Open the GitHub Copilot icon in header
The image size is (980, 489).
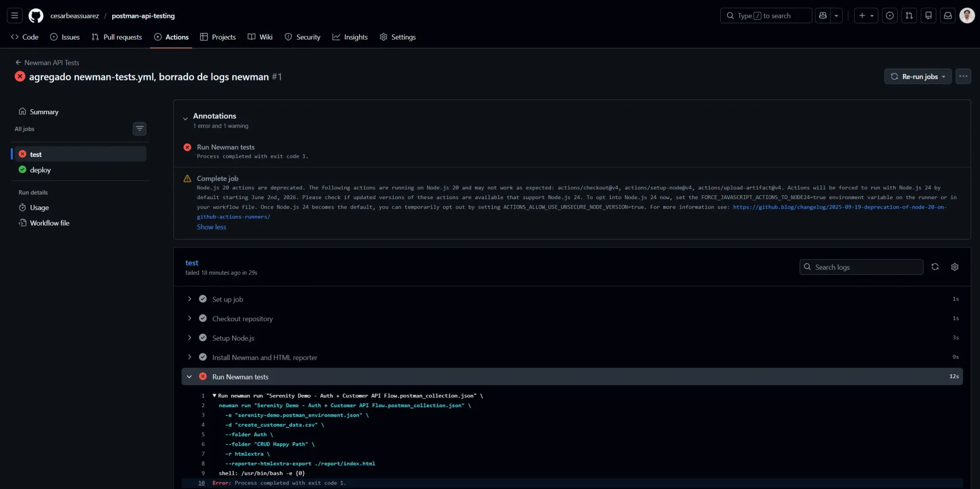(x=823, y=15)
